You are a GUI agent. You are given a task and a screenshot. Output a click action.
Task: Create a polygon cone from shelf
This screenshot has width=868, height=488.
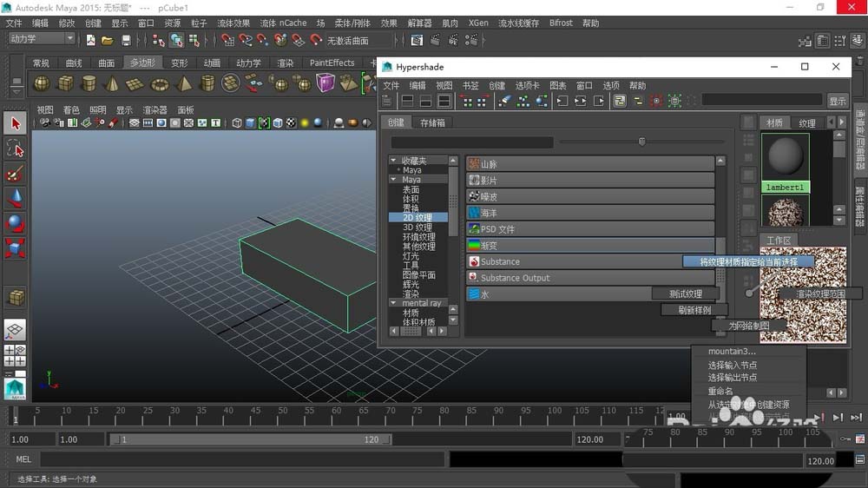113,83
